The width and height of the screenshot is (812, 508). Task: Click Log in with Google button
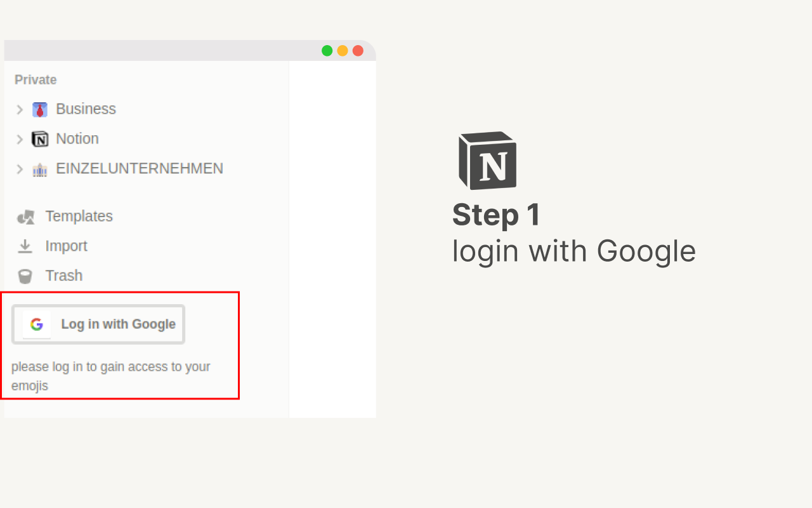click(x=98, y=324)
